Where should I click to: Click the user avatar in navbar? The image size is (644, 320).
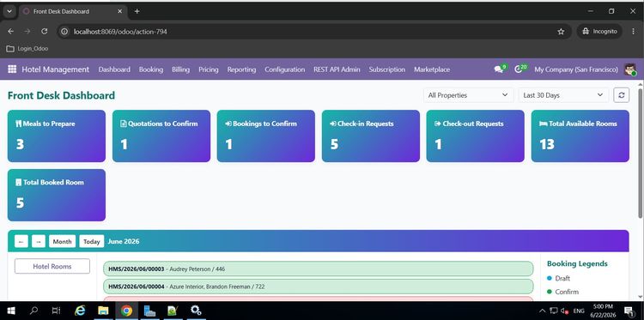coord(630,69)
